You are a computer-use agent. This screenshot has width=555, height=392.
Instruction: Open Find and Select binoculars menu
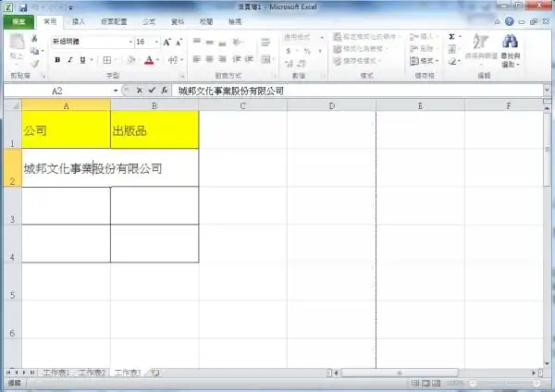(511, 51)
